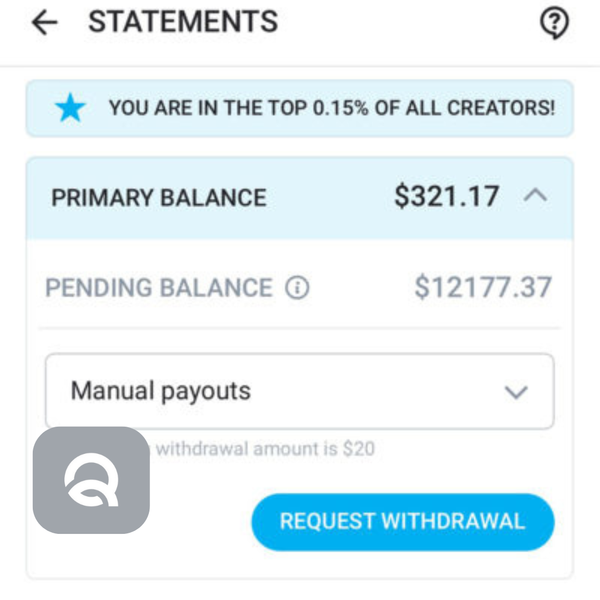Click the Statements page title
The height and width of the screenshot is (600, 600).
tap(183, 22)
